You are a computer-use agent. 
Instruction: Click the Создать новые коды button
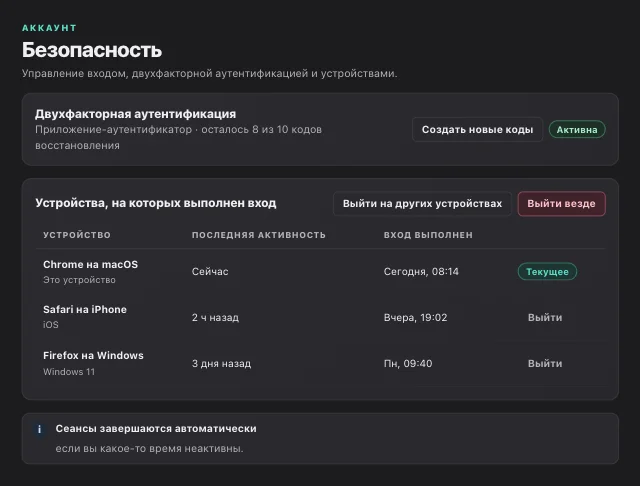click(x=477, y=130)
